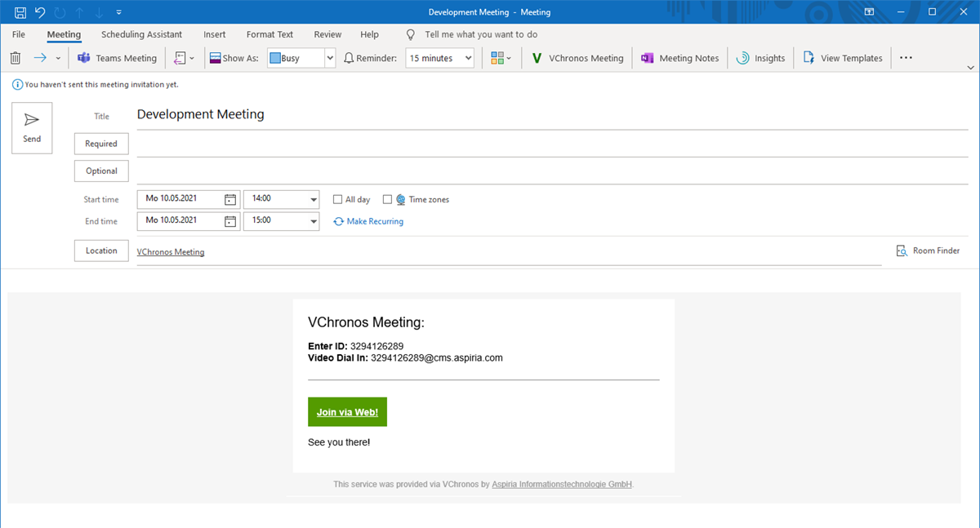This screenshot has width=980, height=528.
Task: Open Customize Quick Access Toolbar dropdown
Action: (119, 12)
